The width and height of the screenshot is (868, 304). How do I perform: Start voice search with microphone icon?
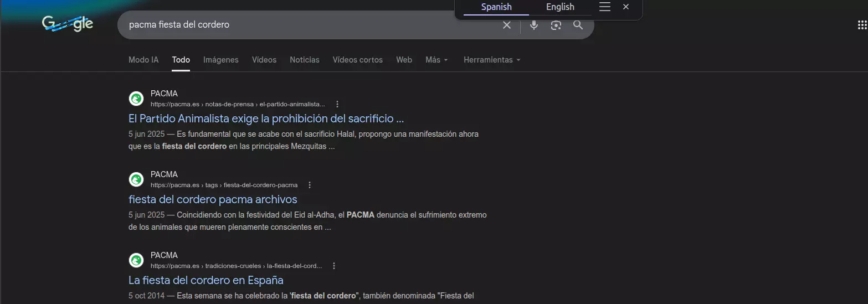pos(534,25)
